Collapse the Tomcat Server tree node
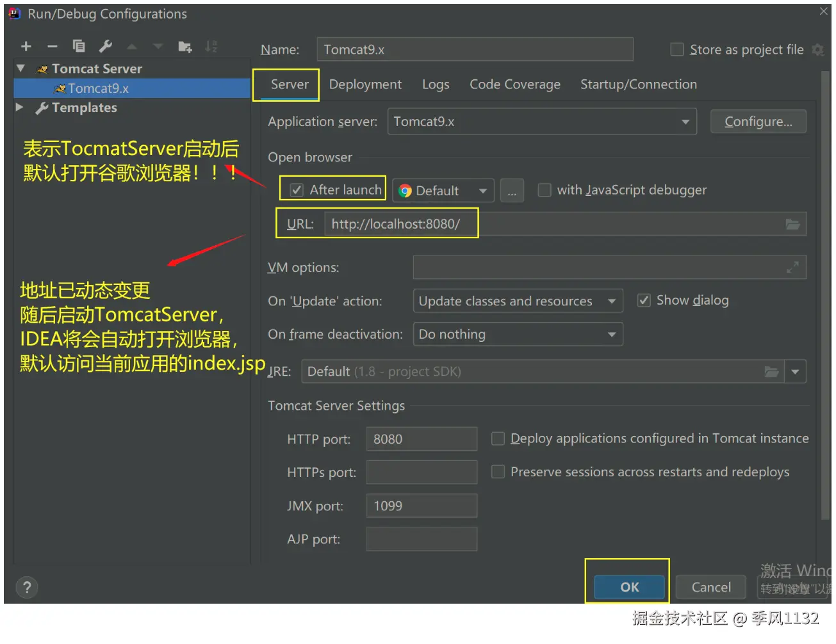 pyautogui.click(x=21, y=68)
